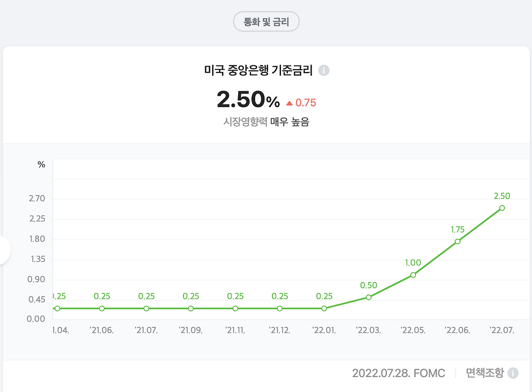Screen dimensions: 532x392
Task: Select the 0.50 data point marker
Action: pos(368,297)
